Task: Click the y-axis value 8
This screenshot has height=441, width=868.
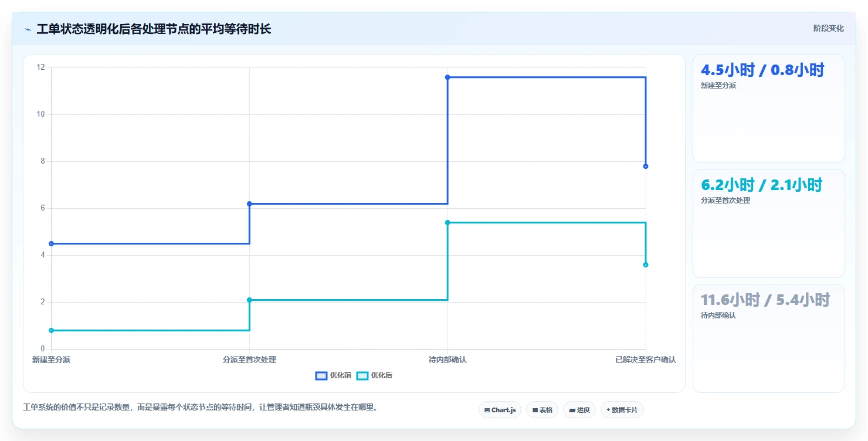Action: (x=43, y=161)
